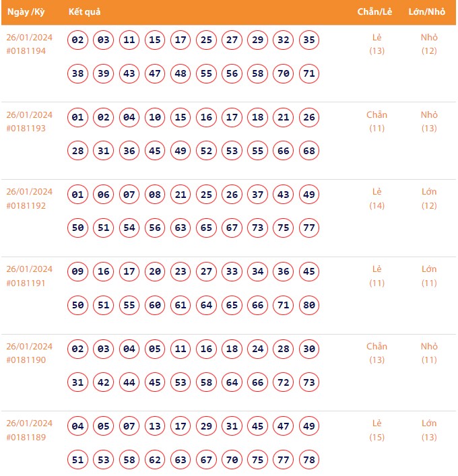Click the Kết quả column header

point(84,13)
